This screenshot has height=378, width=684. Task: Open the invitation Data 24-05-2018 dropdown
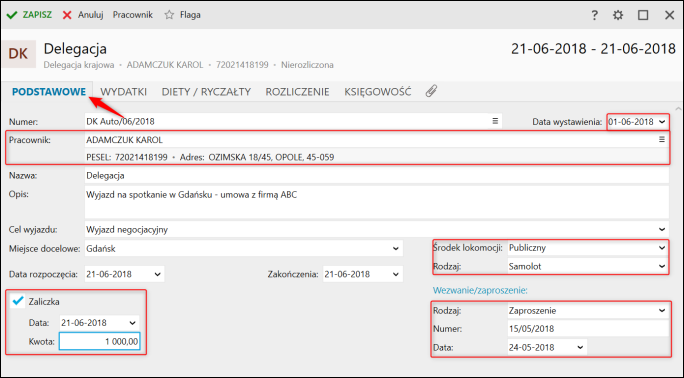pyautogui.click(x=580, y=347)
